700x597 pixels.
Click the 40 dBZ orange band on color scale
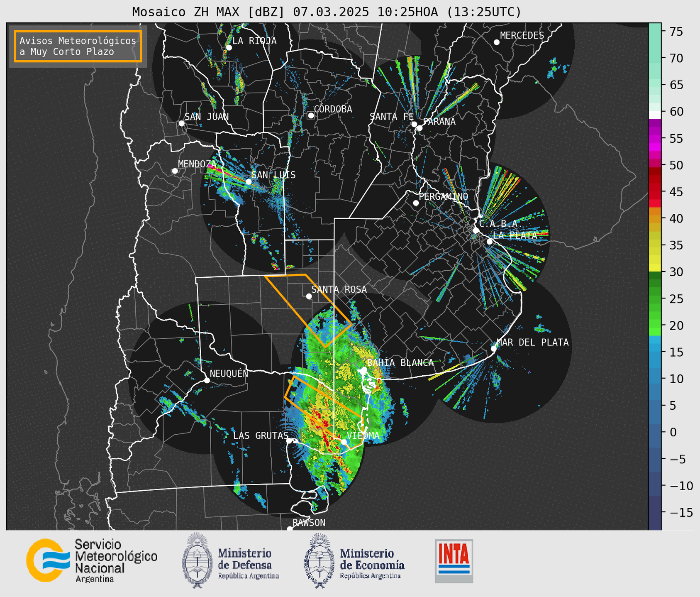pyautogui.click(x=655, y=219)
